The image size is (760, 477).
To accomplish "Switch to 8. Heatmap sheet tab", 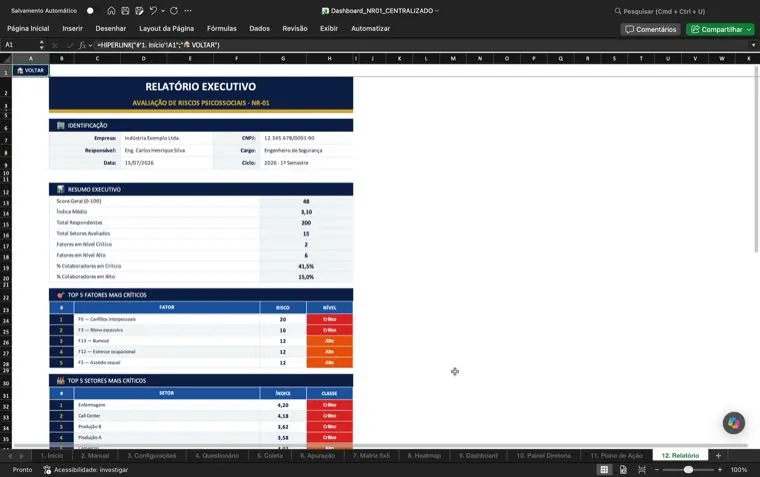I will [x=424, y=456].
